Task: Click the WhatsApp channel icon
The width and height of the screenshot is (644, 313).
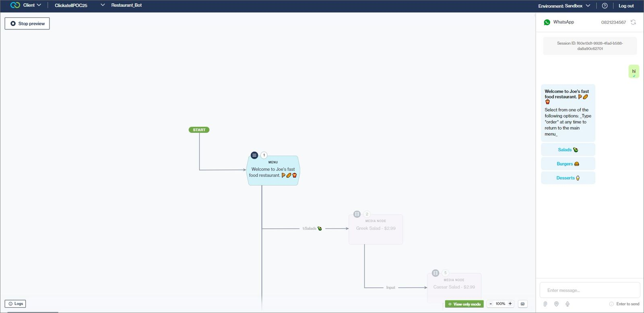Action: [547, 22]
